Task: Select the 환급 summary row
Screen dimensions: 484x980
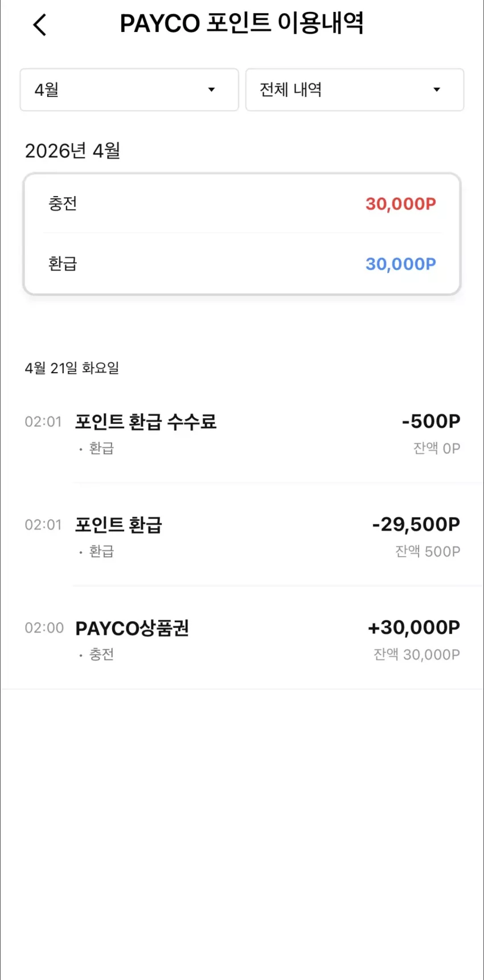Action: point(242,264)
